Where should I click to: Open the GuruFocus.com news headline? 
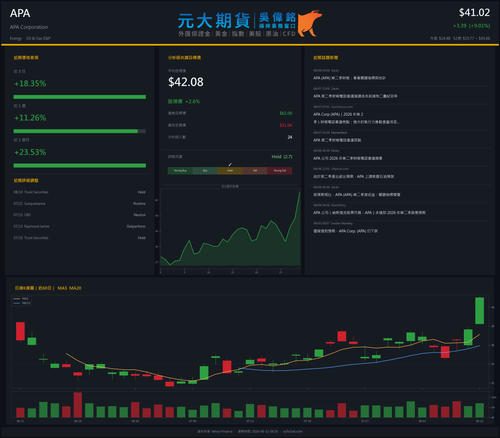point(355,118)
